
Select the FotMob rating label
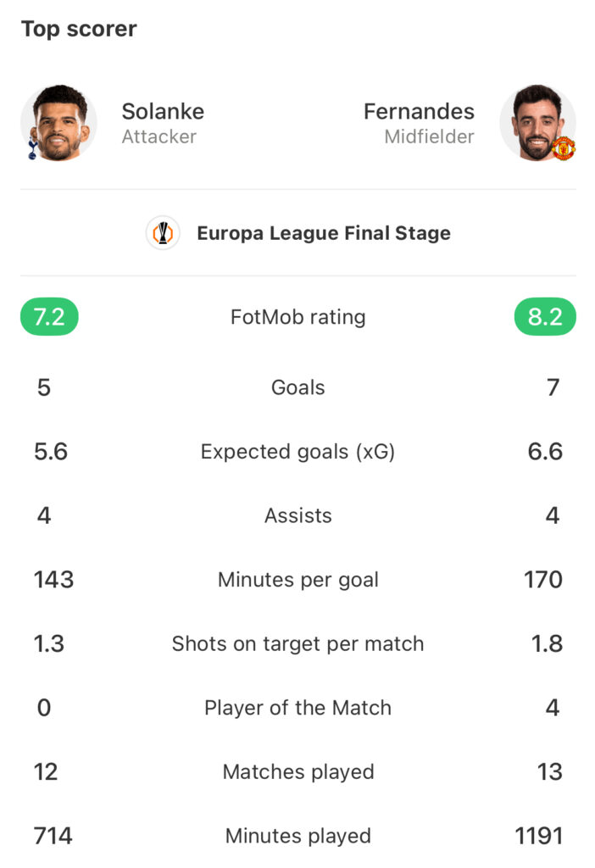(297, 317)
